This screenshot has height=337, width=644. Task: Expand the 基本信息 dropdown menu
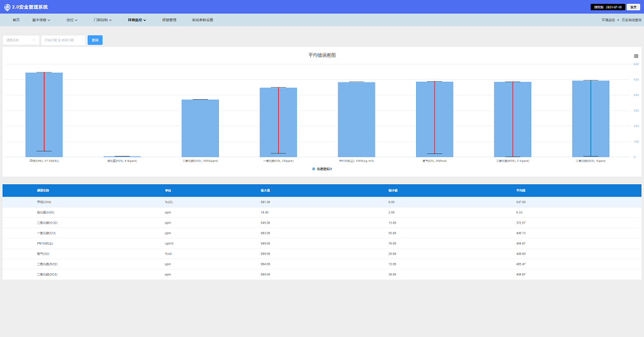[x=41, y=20]
